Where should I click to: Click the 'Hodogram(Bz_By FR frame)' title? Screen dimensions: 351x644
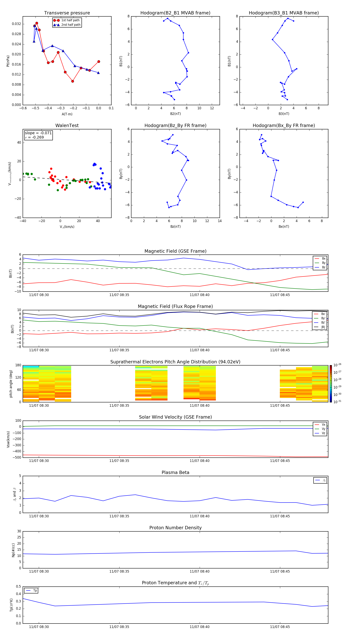click(x=175, y=125)
